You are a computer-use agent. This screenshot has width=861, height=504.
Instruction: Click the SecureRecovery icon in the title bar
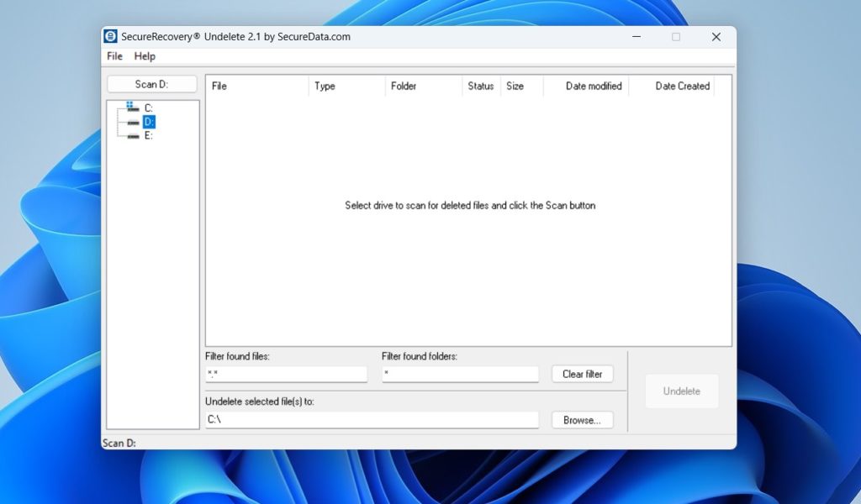click(x=110, y=36)
